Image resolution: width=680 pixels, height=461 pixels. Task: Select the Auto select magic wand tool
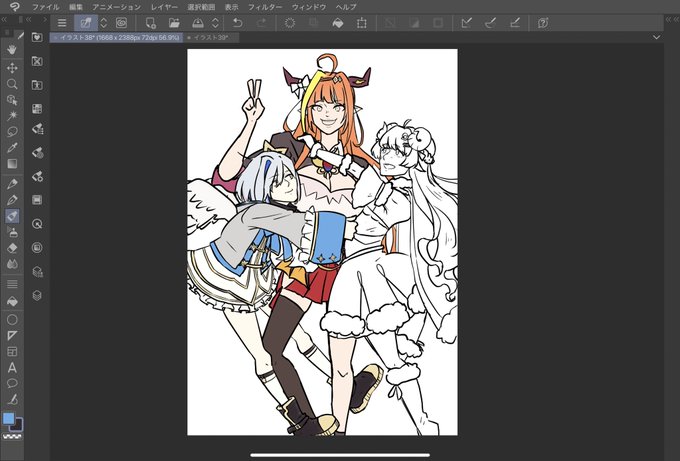[x=12, y=115]
